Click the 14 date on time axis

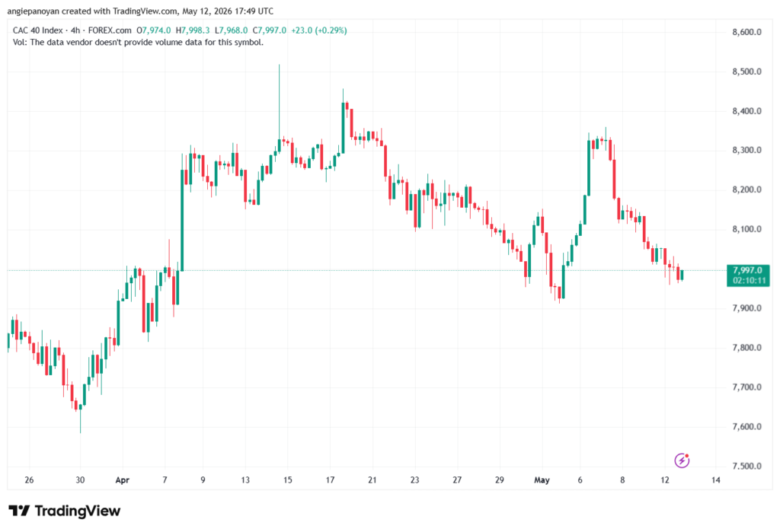pos(715,480)
